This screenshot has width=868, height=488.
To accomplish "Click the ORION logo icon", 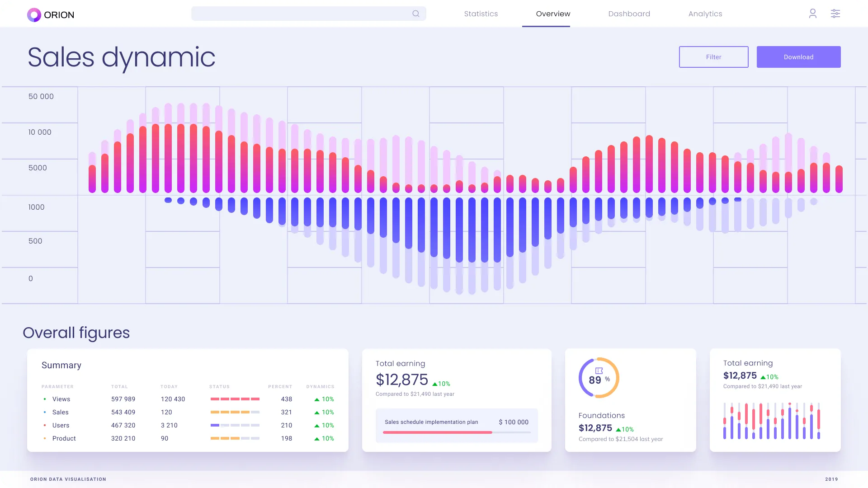I will tap(33, 15).
